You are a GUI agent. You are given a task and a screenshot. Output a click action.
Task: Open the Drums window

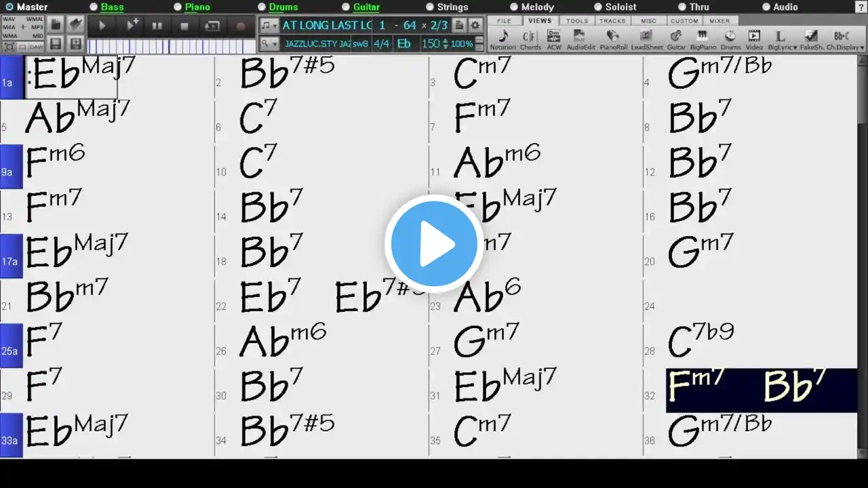point(730,40)
